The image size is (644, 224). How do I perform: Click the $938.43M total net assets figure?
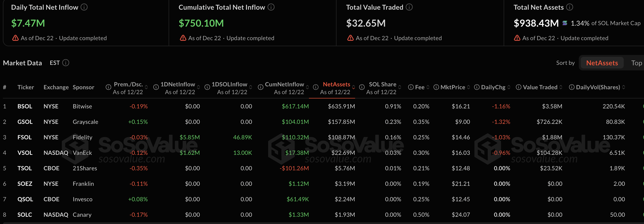tap(536, 23)
